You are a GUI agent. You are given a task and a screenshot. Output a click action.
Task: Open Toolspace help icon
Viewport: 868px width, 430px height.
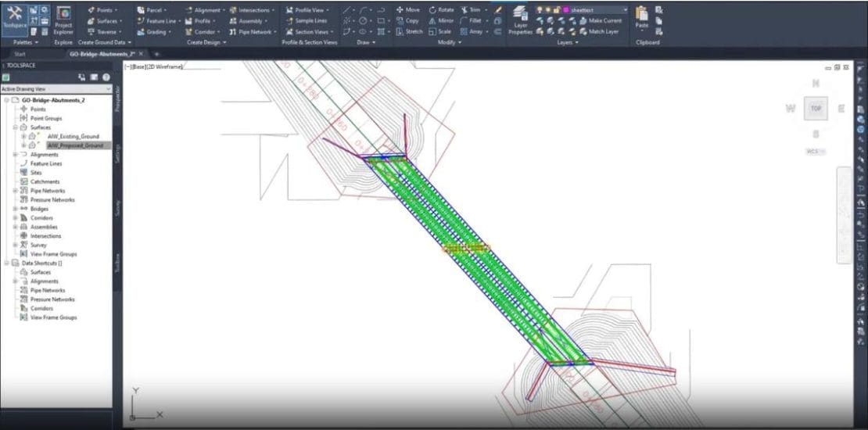106,77
